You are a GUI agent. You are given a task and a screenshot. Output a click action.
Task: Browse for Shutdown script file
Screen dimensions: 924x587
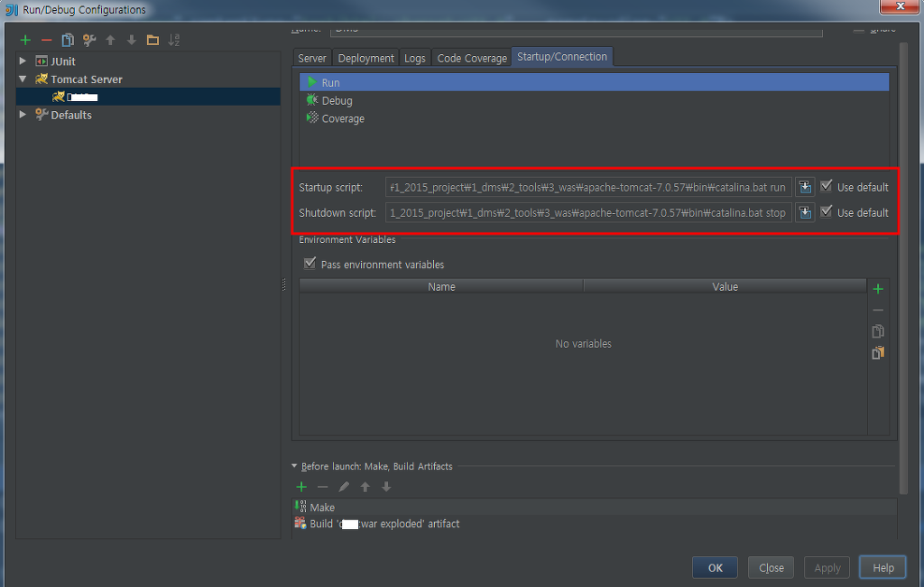[805, 212]
